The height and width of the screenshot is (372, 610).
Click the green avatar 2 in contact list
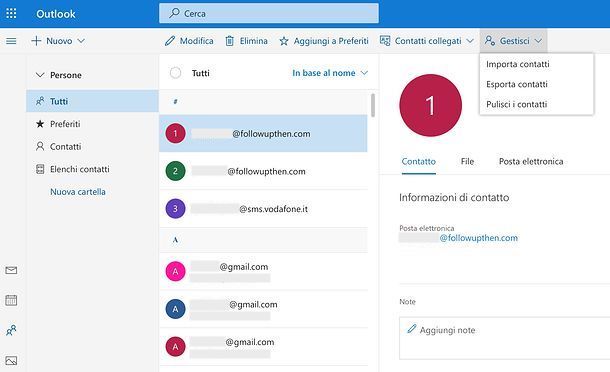[x=175, y=171]
